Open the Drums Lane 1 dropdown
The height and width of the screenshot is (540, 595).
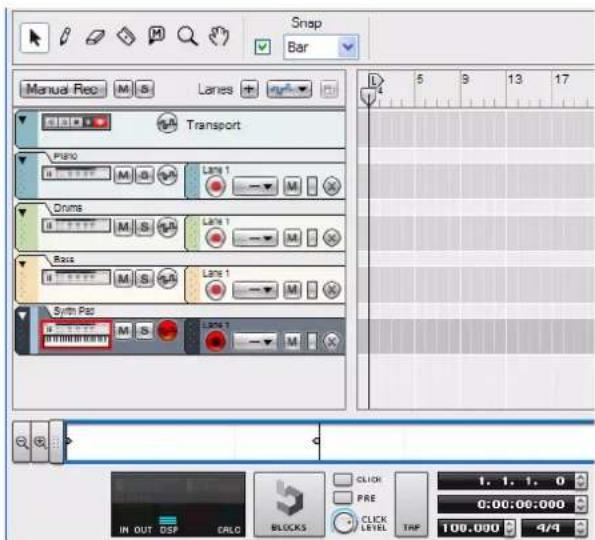pos(255,238)
